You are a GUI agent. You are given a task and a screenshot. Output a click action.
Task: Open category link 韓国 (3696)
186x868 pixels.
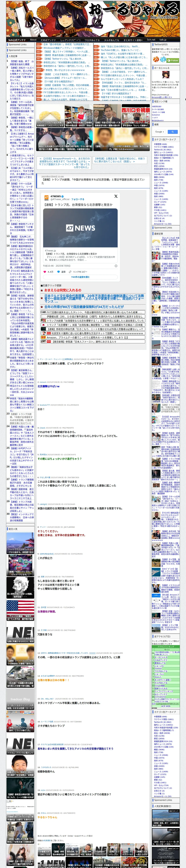tap(159, 177)
